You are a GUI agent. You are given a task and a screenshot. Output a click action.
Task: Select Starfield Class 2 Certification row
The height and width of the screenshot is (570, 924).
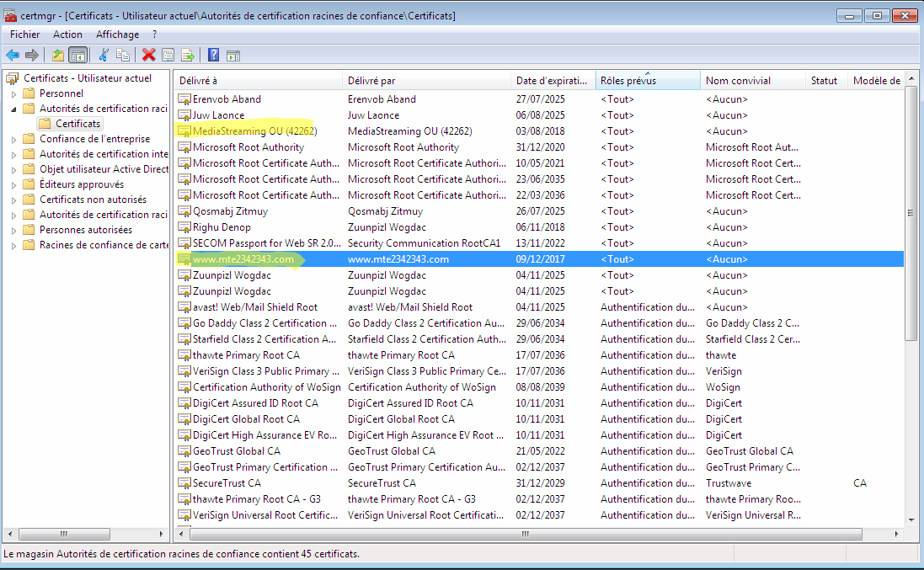pos(539,339)
